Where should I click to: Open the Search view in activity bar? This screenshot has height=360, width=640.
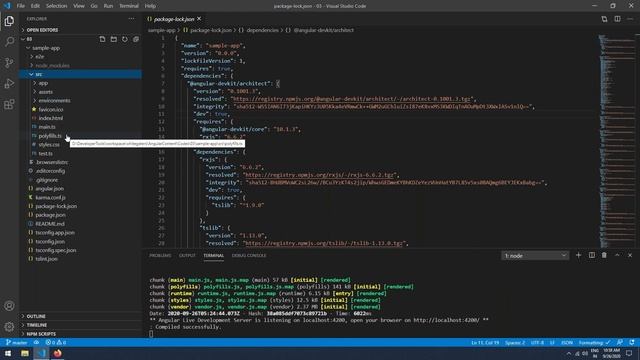click(9, 42)
